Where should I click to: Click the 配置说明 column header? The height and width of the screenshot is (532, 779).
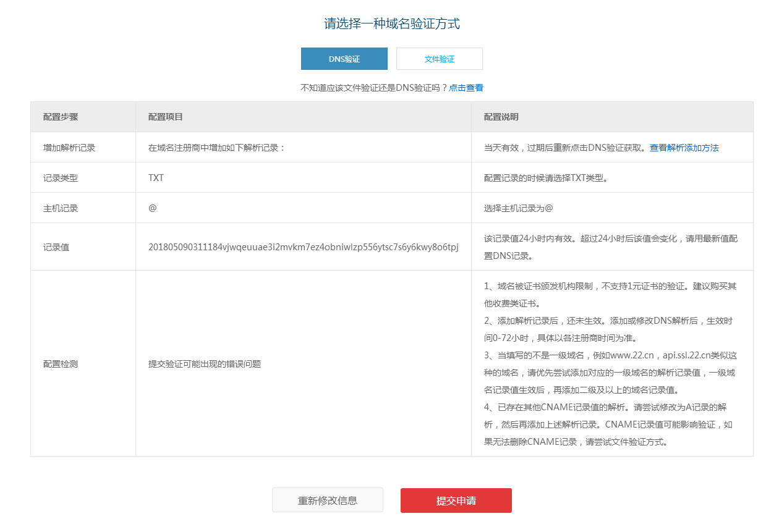[x=500, y=117]
